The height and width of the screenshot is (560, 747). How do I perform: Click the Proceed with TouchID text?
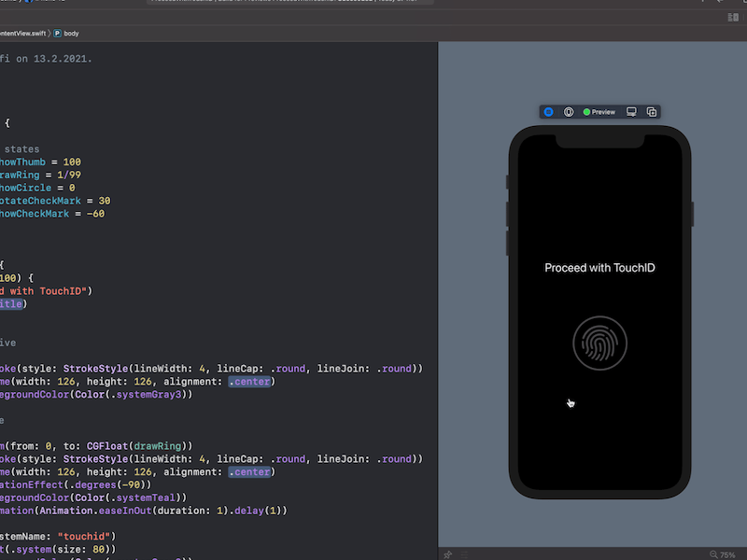click(600, 267)
